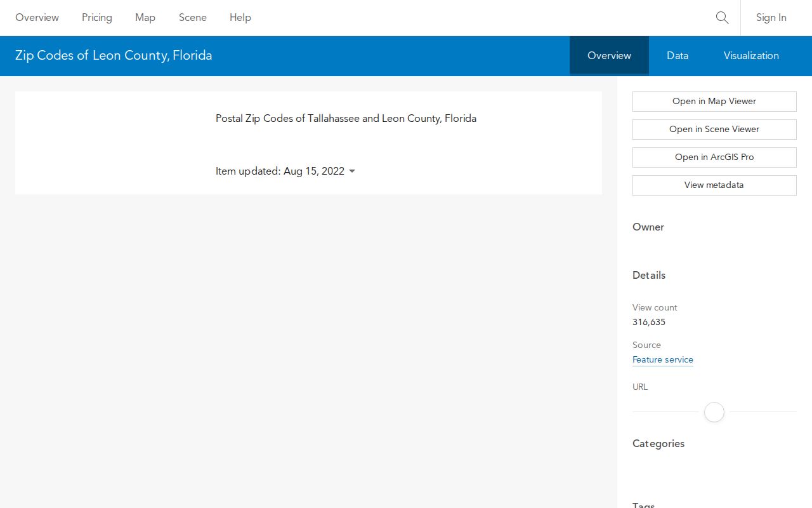Select the Overview tab in blue bar
The width and height of the screenshot is (812, 508).
click(x=609, y=56)
